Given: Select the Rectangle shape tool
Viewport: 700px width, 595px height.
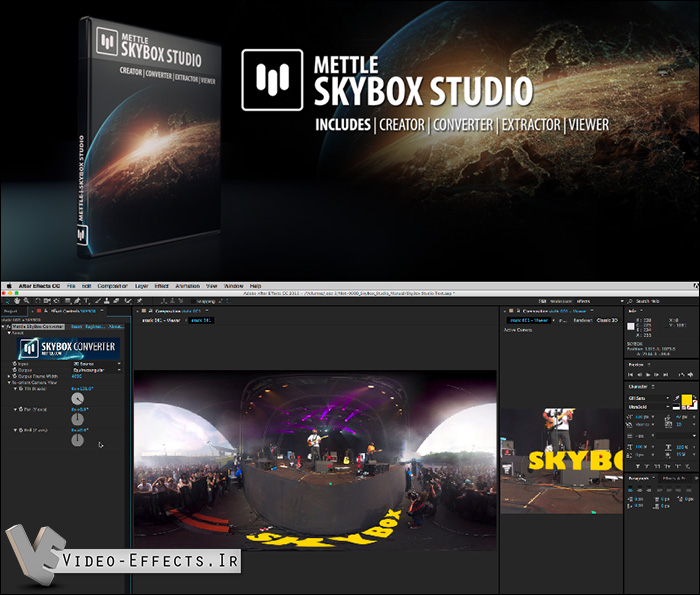Looking at the screenshot, I should pos(68,301).
